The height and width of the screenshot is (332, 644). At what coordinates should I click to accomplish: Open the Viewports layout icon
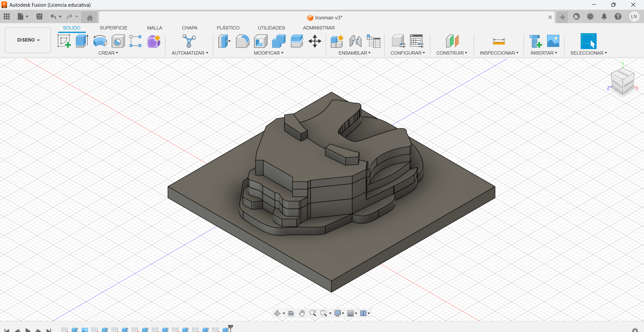click(363, 313)
